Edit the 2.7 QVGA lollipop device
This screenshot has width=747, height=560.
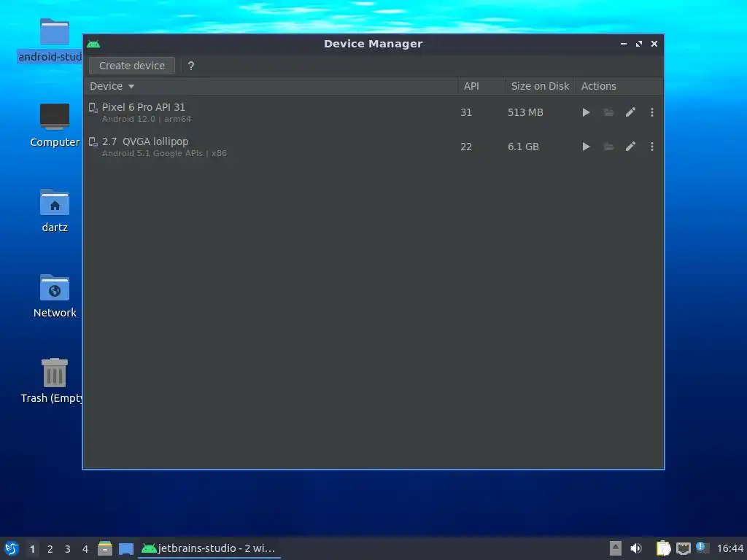(x=630, y=147)
